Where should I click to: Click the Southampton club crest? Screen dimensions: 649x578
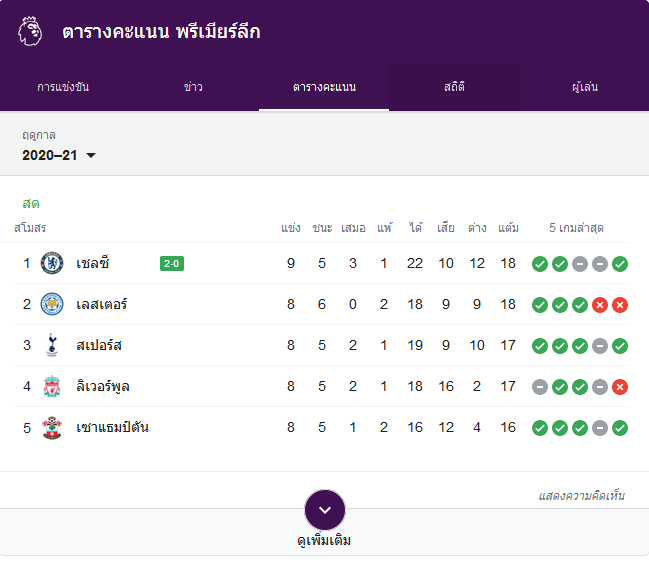(52, 427)
